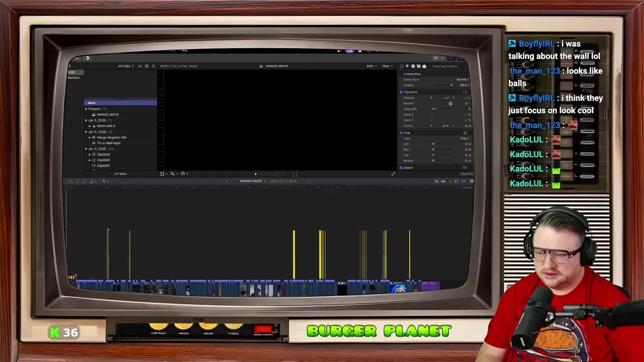Select the purple title clip in timeline
Image resolution: width=644 pixels, height=362 pixels.
pos(430,285)
